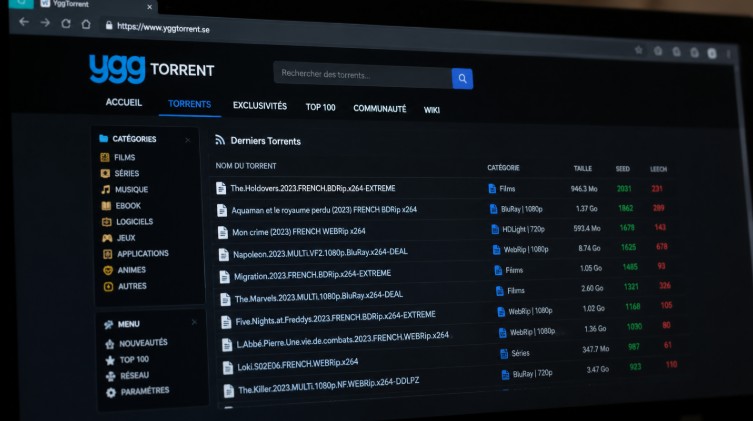This screenshot has width=753, height=421.
Task: Click the Musique note icon
Action: pos(106,189)
